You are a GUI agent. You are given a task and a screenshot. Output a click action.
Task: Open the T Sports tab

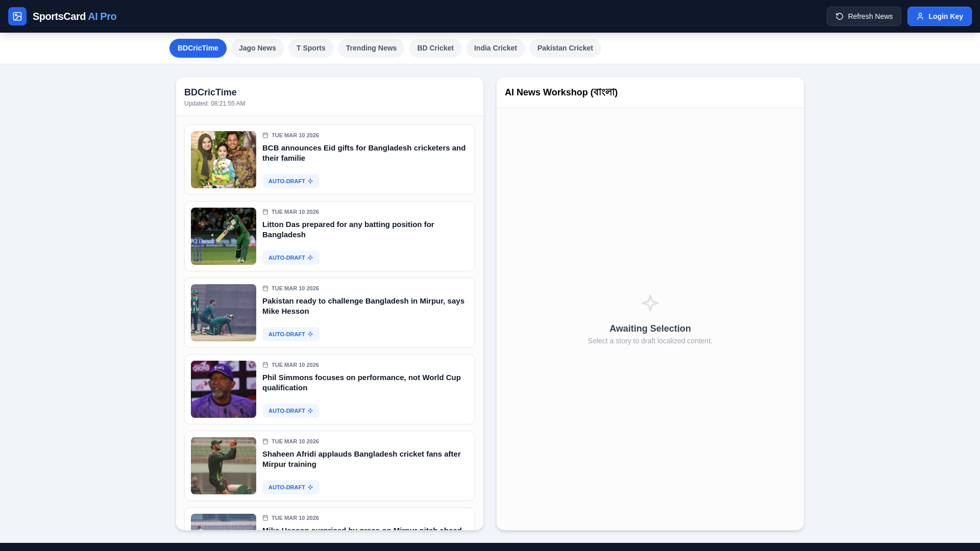pos(311,48)
